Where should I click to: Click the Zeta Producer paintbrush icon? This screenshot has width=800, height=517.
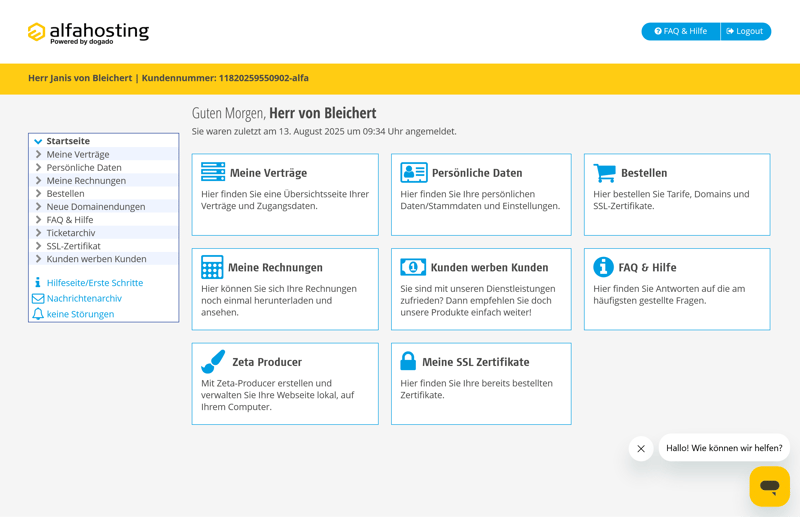click(213, 361)
